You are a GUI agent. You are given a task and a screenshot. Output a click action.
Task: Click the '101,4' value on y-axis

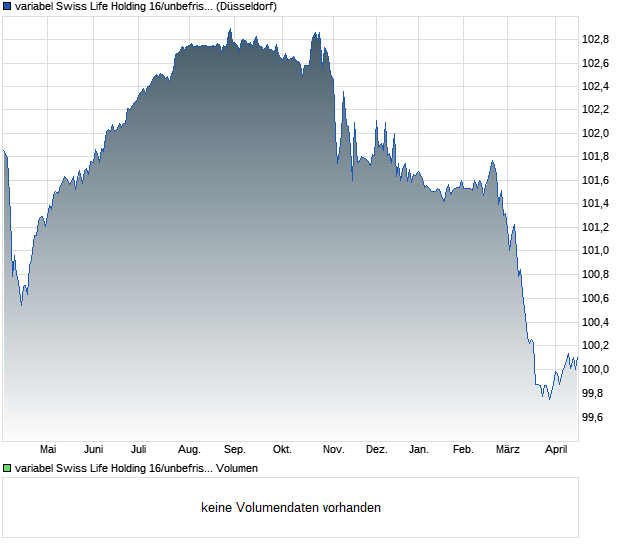(595, 204)
